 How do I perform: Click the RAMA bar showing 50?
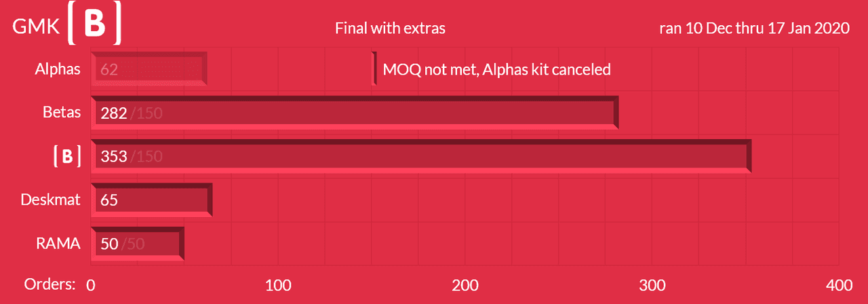(x=137, y=244)
